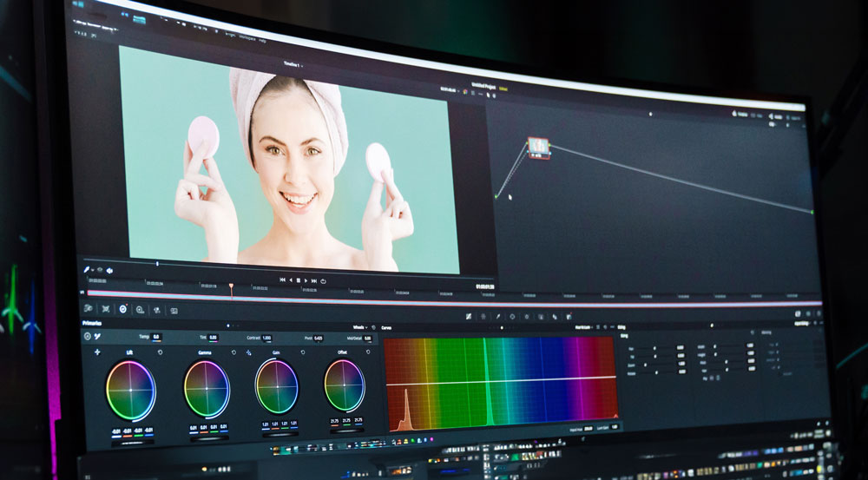Toggle the viewer bypass eye icon
Viewport: 868px width, 480px height.
coord(100,270)
